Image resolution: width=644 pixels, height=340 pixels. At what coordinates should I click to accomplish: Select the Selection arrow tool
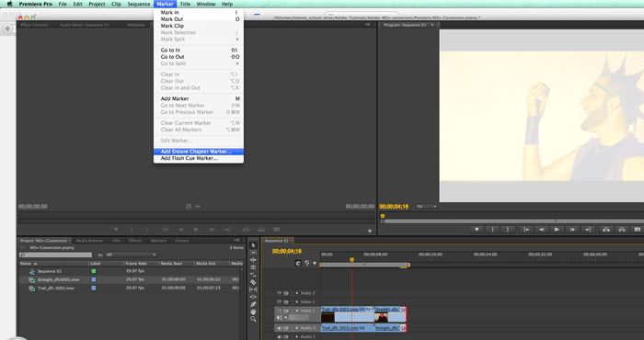(x=253, y=245)
